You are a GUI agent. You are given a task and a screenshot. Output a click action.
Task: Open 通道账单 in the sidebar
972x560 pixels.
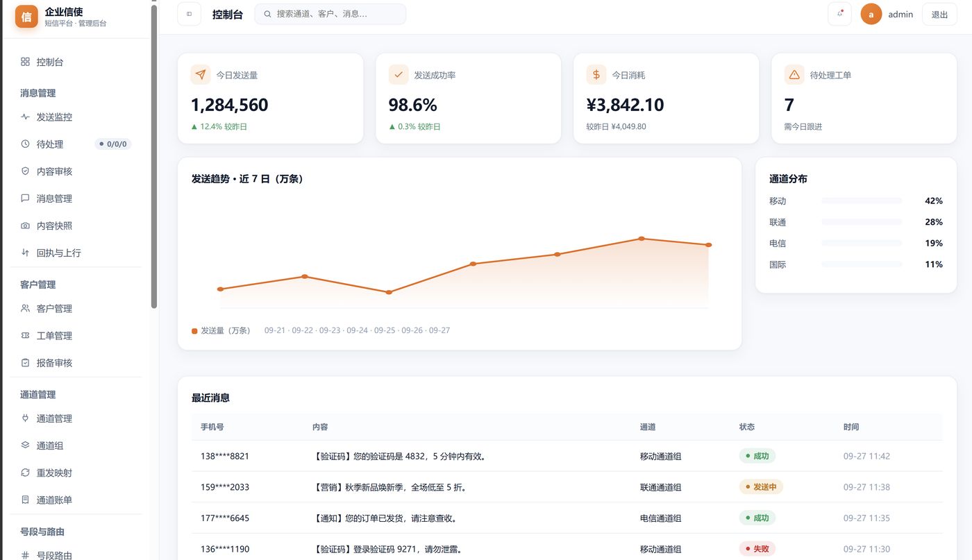(75, 500)
